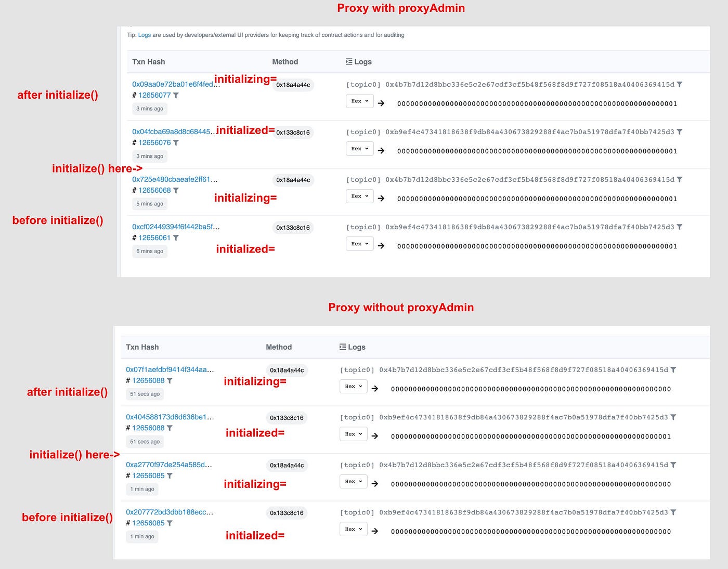The width and height of the screenshot is (728, 569).
Task: Click filter funnel after transaction 0x07f1aefdbf9414f344aa
Action: click(x=170, y=380)
